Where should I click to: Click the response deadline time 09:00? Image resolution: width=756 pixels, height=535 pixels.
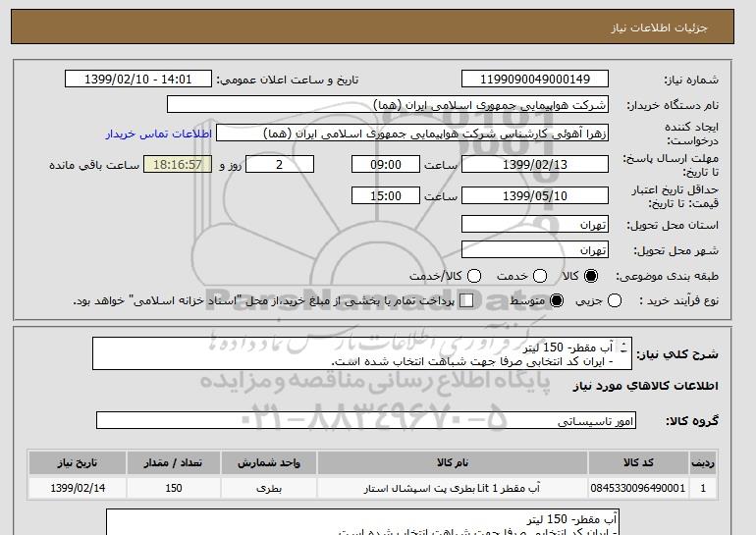coord(386,164)
